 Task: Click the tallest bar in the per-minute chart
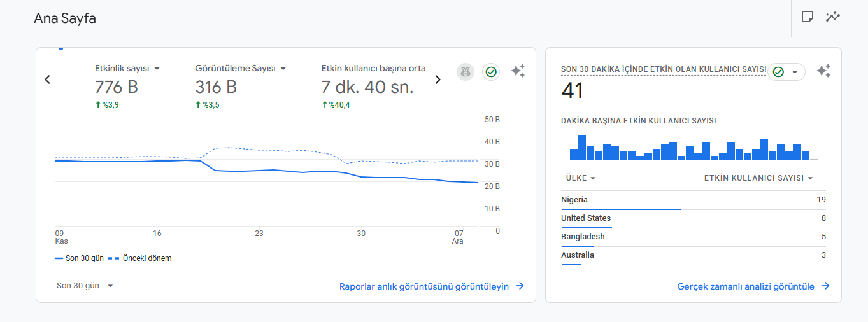[x=582, y=147]
